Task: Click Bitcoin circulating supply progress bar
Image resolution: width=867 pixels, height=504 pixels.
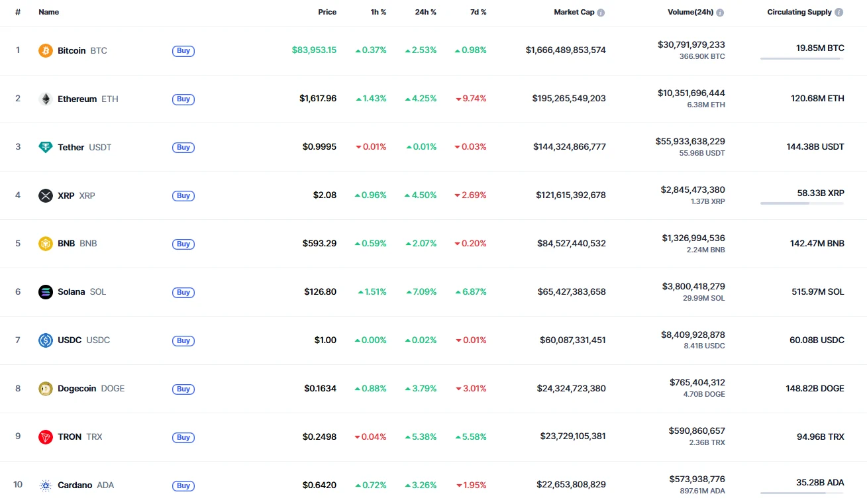Action: tap(802, 59)
